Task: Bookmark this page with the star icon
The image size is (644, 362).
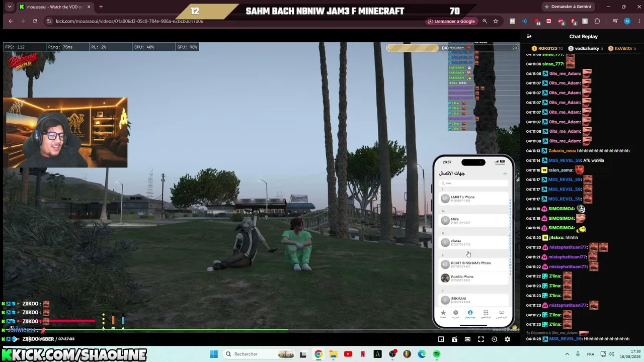Action: pos(496,21)
